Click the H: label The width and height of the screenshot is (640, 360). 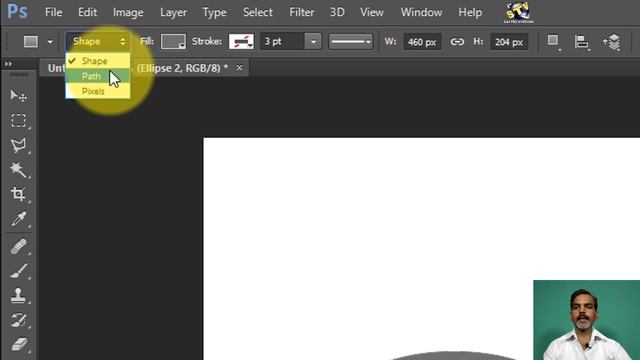click(478, 42)
